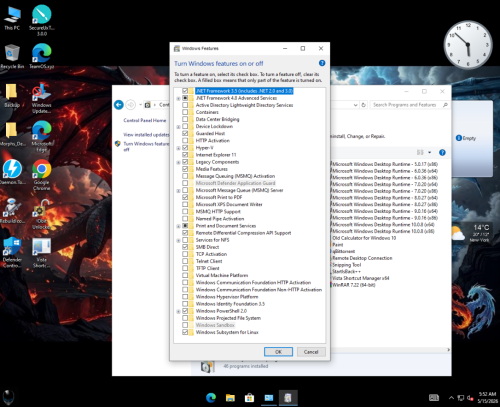
Task: Open the help icon in Windows Features
Action: (x=322, y=63)
